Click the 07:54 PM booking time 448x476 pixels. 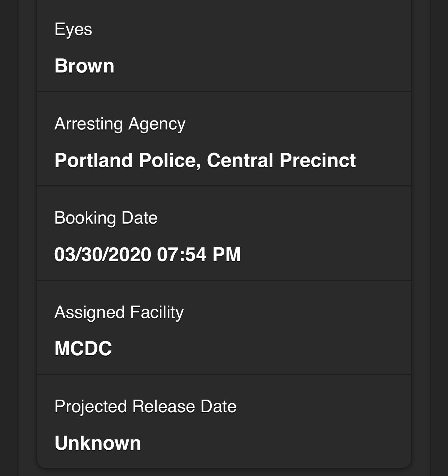[199, 254]
